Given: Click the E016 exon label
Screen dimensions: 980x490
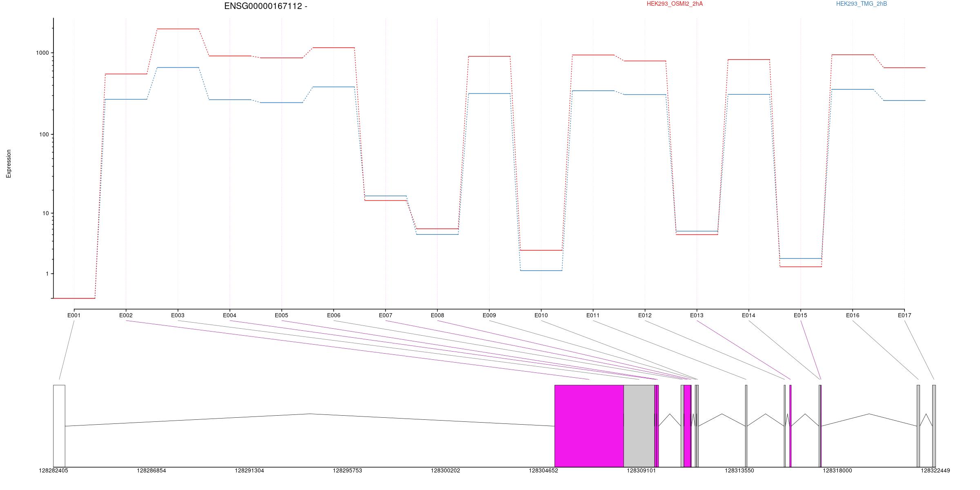Looking at the screenshot, I should (853, 315).
